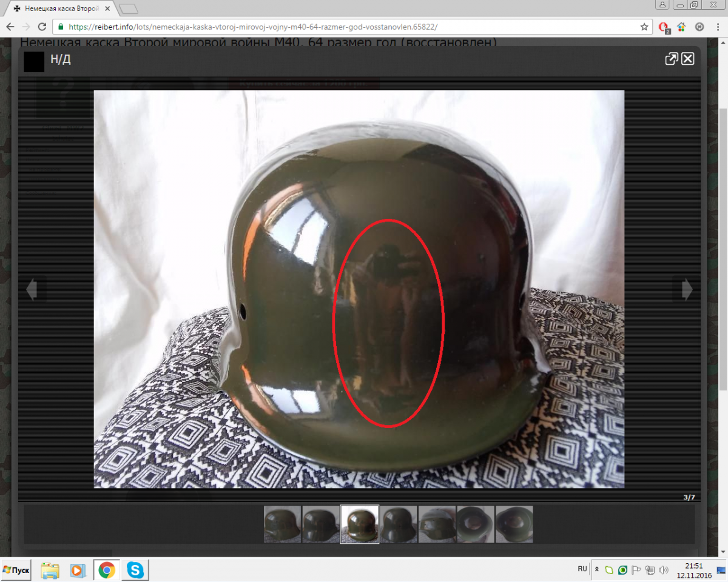Open image in new window icon
The height and width of the screenshot is (582, 728).
[x=671, y=59]
